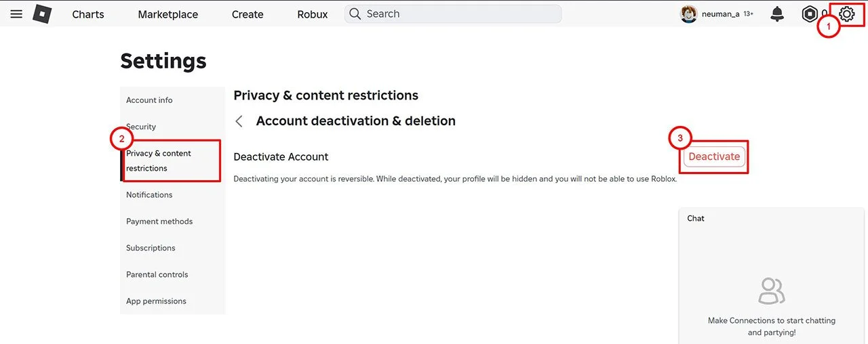Open the Robux nav link

313,14
